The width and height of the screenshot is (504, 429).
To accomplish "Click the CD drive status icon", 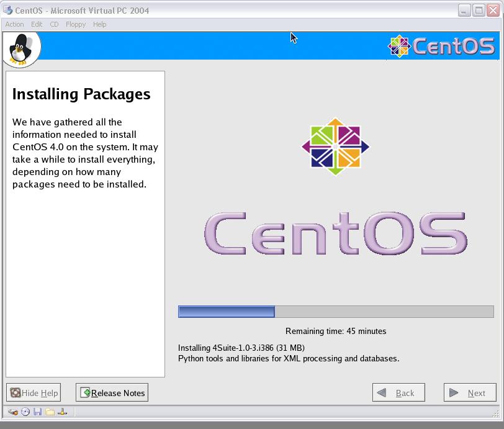I will point(25,412).
